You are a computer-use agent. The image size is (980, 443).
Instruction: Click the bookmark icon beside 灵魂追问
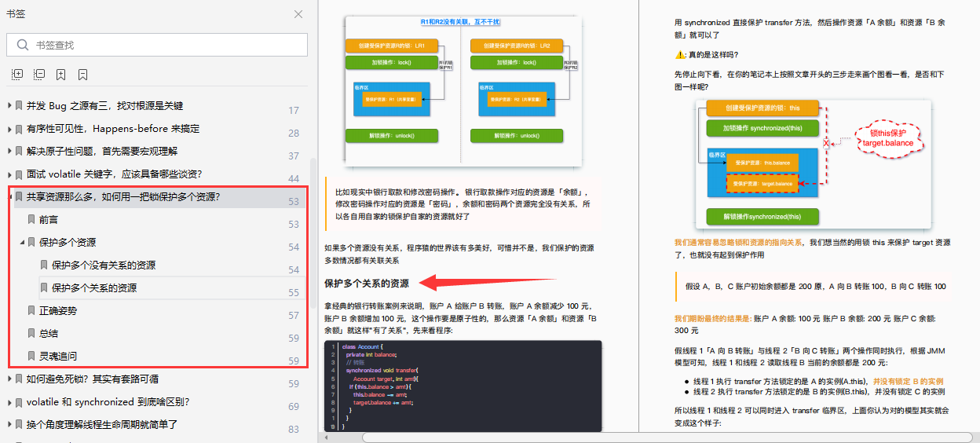click(31, 356)
